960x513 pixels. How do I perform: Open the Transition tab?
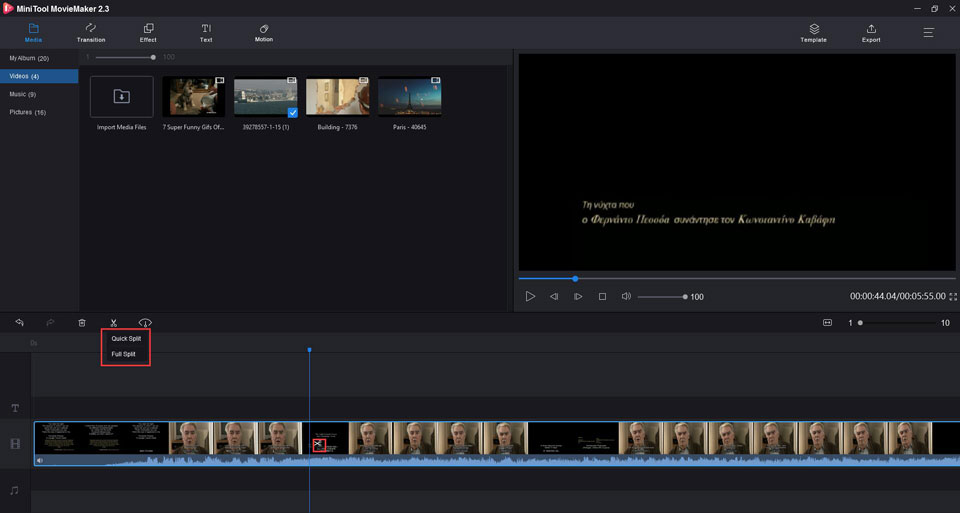tap(91, 32)
